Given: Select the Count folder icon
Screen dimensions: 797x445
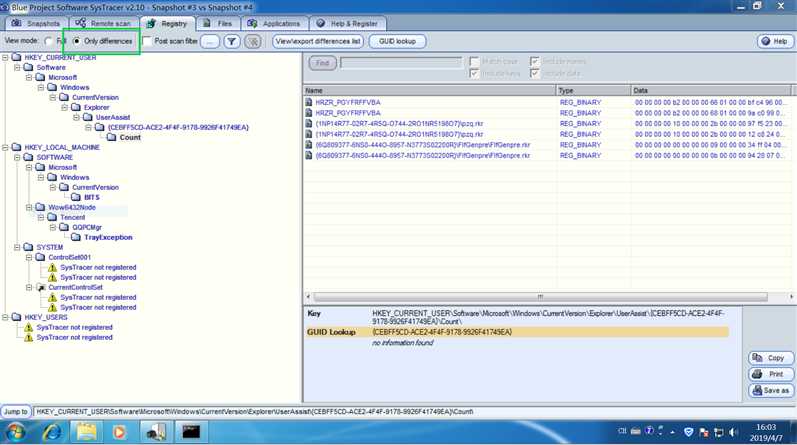Looking at the screenshot, I should (112, 137).
